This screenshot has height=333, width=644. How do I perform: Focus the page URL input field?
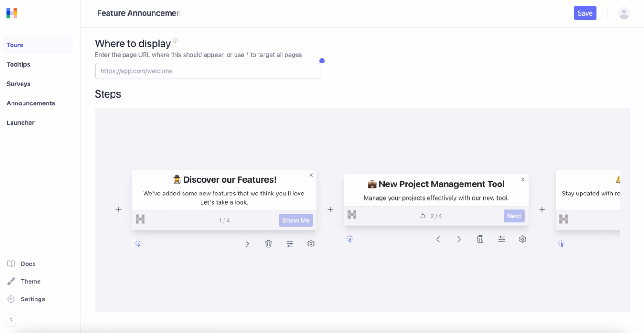pos(207,71)
